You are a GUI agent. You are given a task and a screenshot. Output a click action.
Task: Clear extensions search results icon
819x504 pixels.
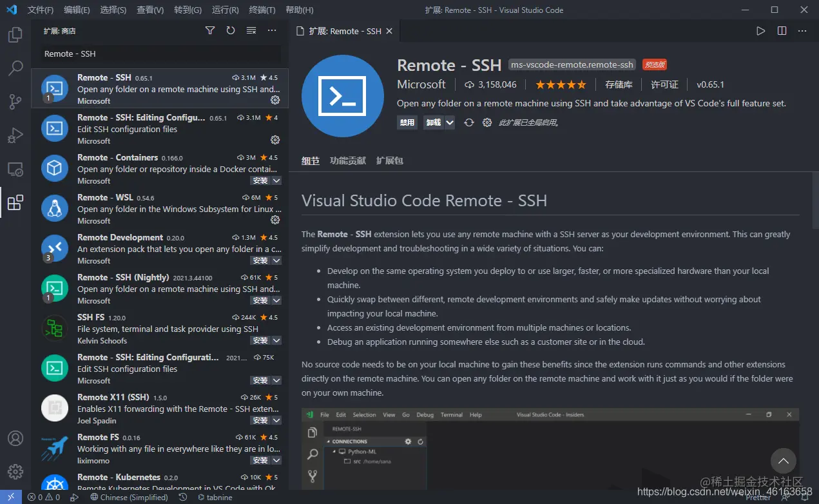pos(251,30)
